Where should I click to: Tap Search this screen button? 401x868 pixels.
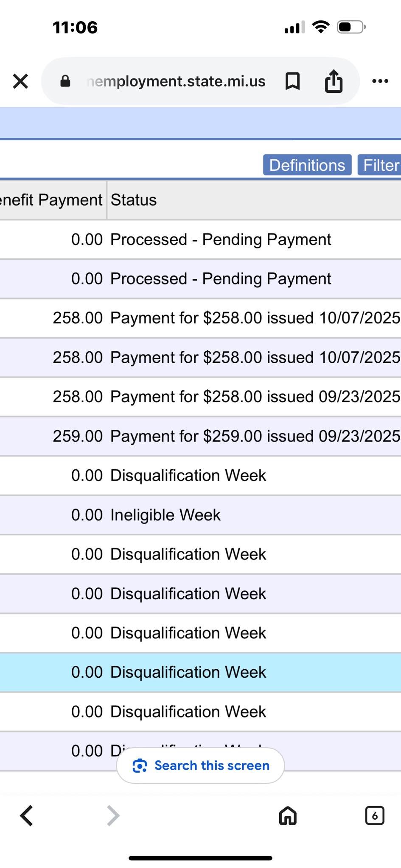(200, 765)
